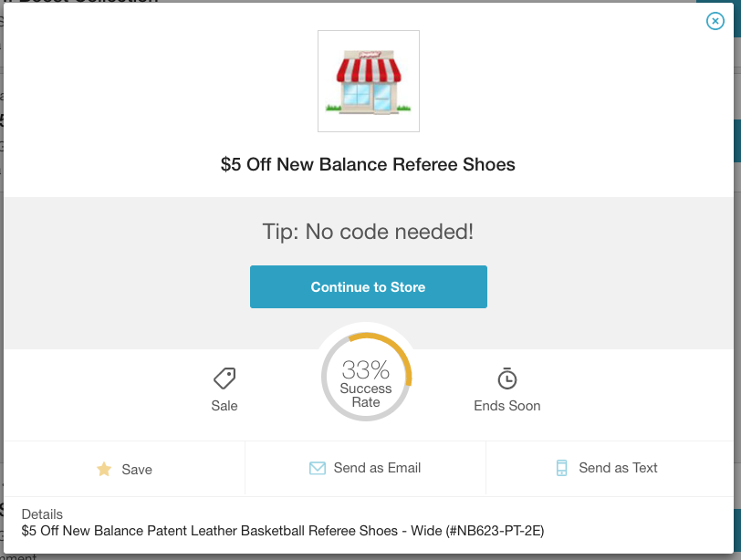741x560 pixels.
Task: Click the 33% number inside the circle
Action: [366, 369]
